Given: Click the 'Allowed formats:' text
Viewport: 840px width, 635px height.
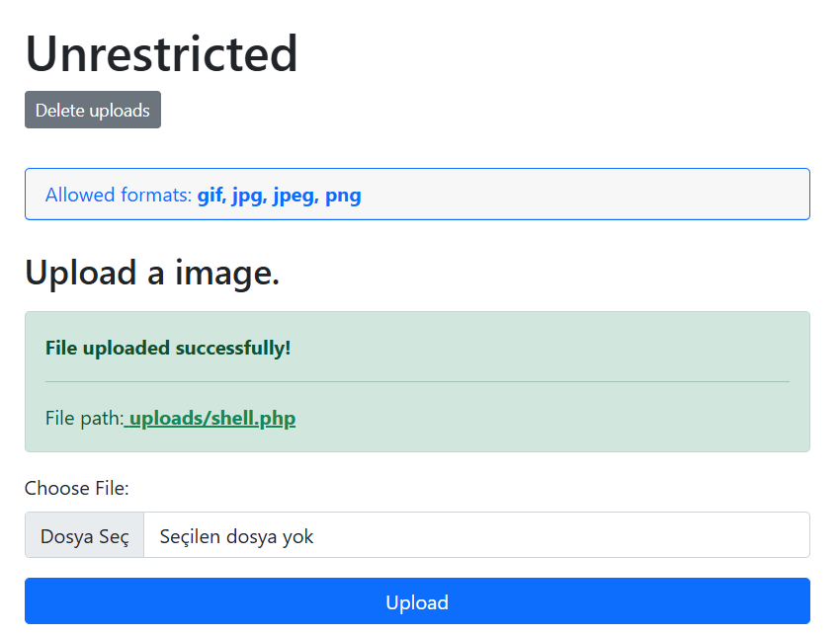Looking at the screenshot, I should [x=119, y=195].
